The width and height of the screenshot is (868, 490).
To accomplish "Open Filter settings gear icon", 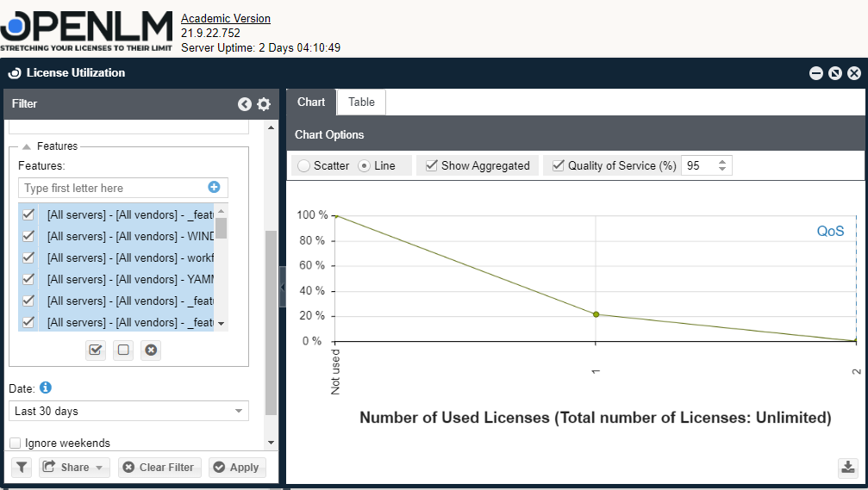I will tap(264, 104).
